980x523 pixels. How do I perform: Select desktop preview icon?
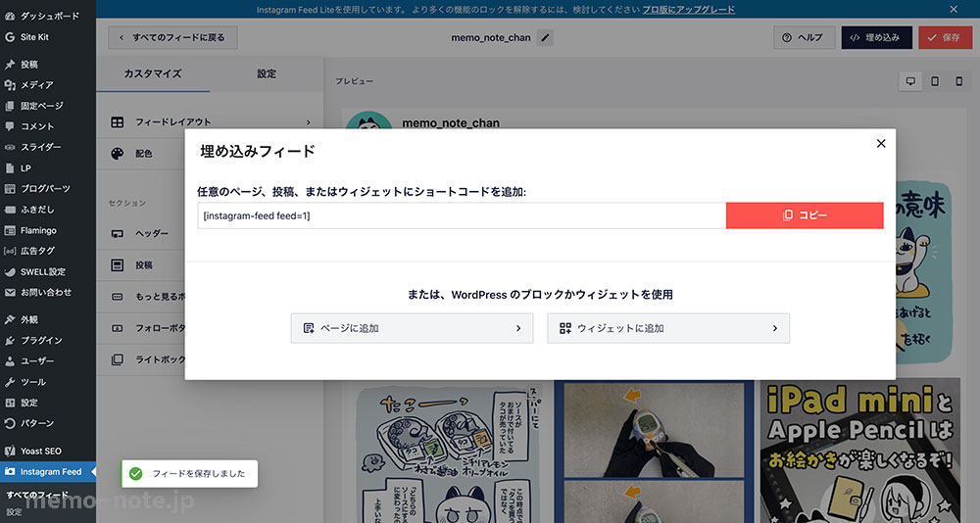coord(910,81)
